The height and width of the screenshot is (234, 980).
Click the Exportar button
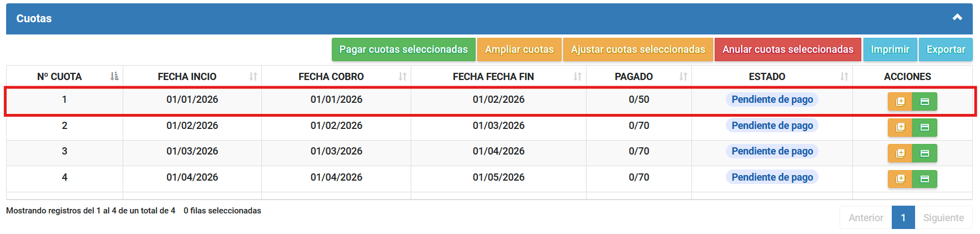tap(946, 49)
